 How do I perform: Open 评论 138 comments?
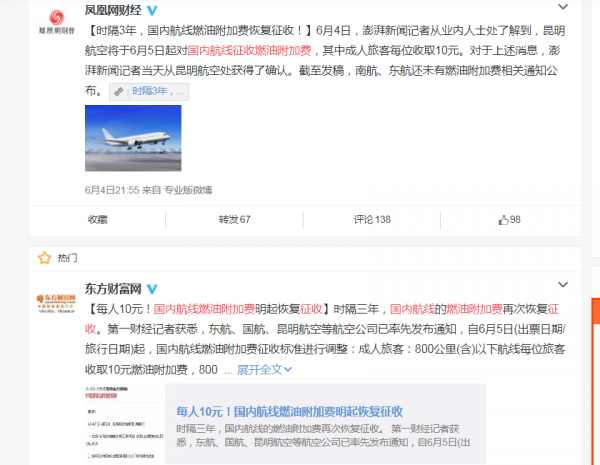[372, 220]
